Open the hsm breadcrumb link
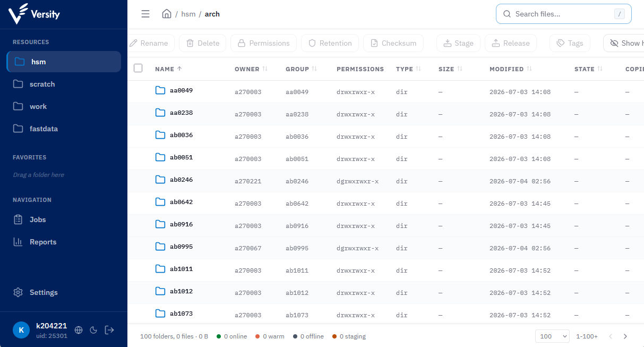The height and width of the screenshot is (347, 644). click(x=188, y=14)
